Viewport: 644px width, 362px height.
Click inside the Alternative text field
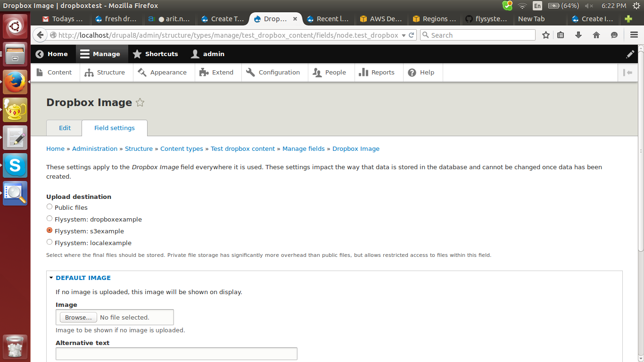click(x=176, y=354)
